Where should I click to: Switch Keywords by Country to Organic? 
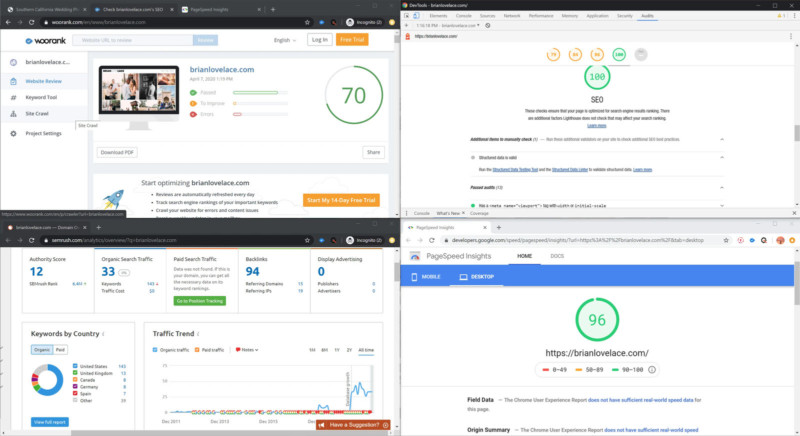(42, 350)
